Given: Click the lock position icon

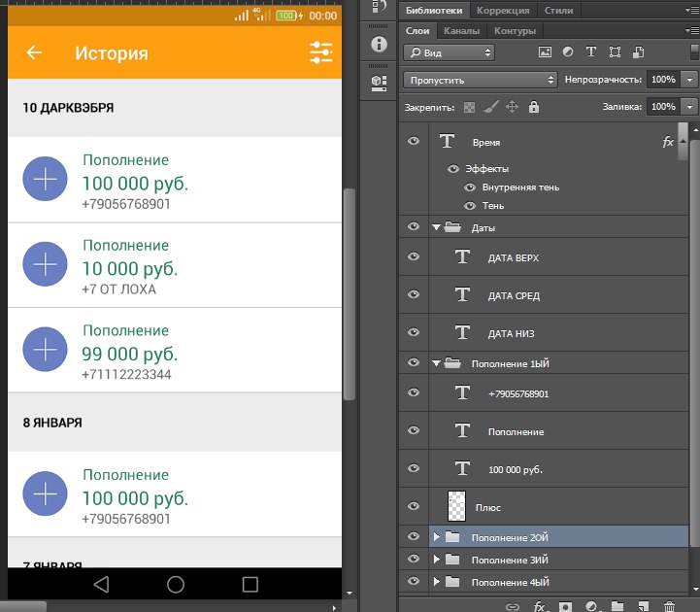Looking at the screenshot, I should tap(513, 107).
